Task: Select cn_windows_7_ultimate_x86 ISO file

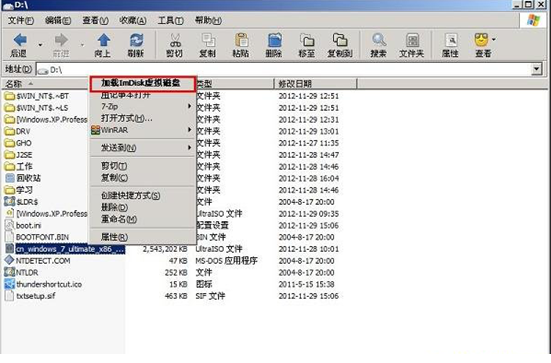Action: click(x=65, y=249)
